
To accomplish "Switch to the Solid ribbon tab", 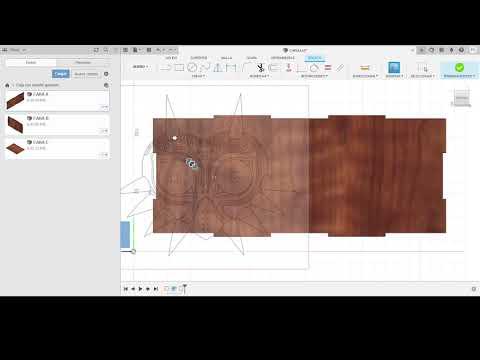I will click(171, 58).
